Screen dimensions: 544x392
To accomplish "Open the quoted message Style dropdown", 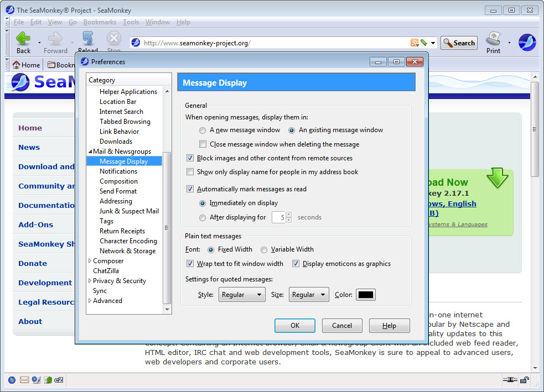I will click(x=242, y=295).
